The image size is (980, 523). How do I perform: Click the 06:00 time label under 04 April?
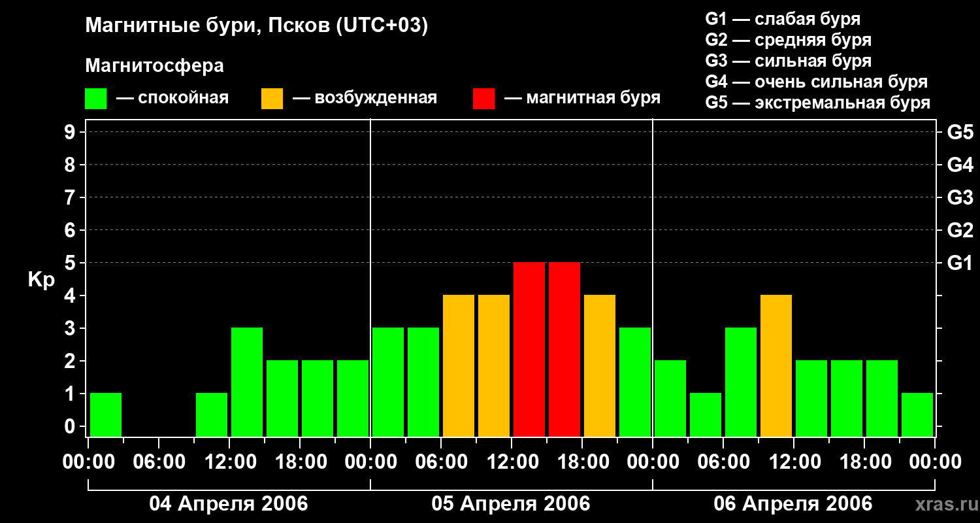(x=158, y=462)
